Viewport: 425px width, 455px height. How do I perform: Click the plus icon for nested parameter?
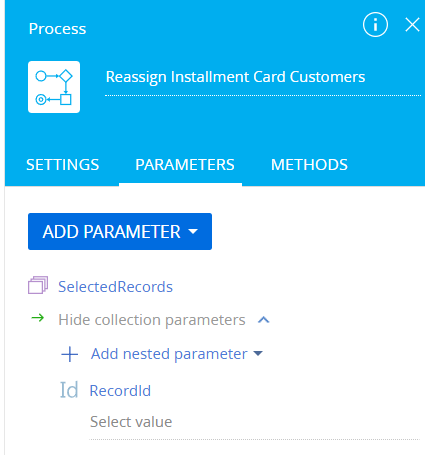[70, 354]
